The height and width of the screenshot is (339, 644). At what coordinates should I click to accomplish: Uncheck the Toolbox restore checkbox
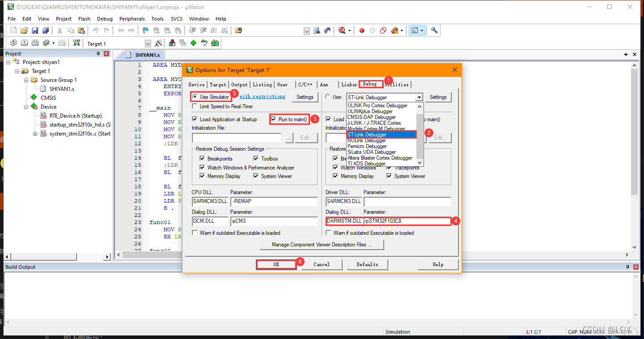click(256, 159)
